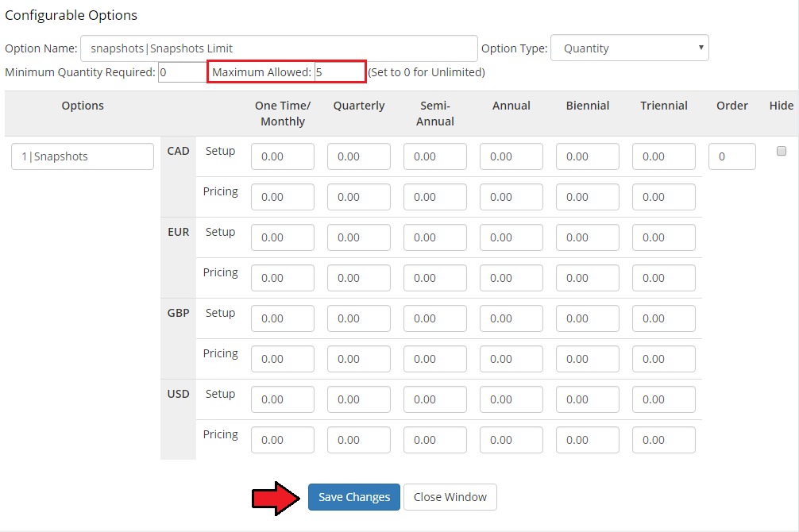Edit EUR Setup Quarterly field
Image resolution: width=799 pixels, height=532 pixels.
click(359, 237)
